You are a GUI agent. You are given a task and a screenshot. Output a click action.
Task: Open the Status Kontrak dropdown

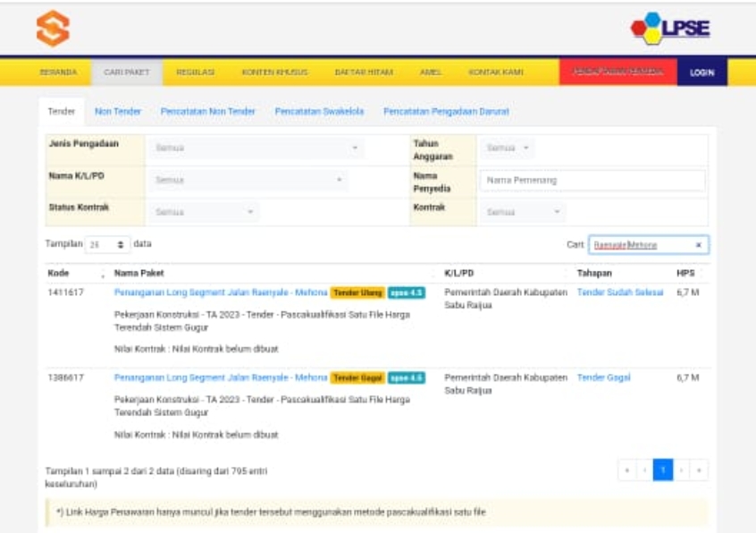pyautogui.click(x=204, y=212)
